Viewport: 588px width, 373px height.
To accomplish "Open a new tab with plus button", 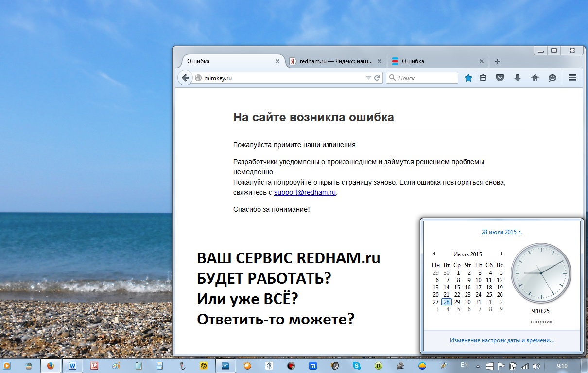I will click(x=497, y=61).
